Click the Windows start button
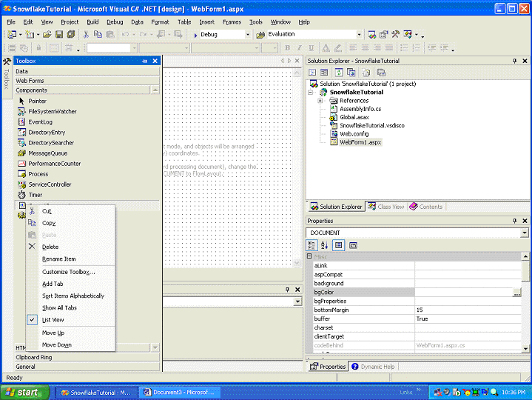The image size is (532, 400). click(x=24, y=392)
